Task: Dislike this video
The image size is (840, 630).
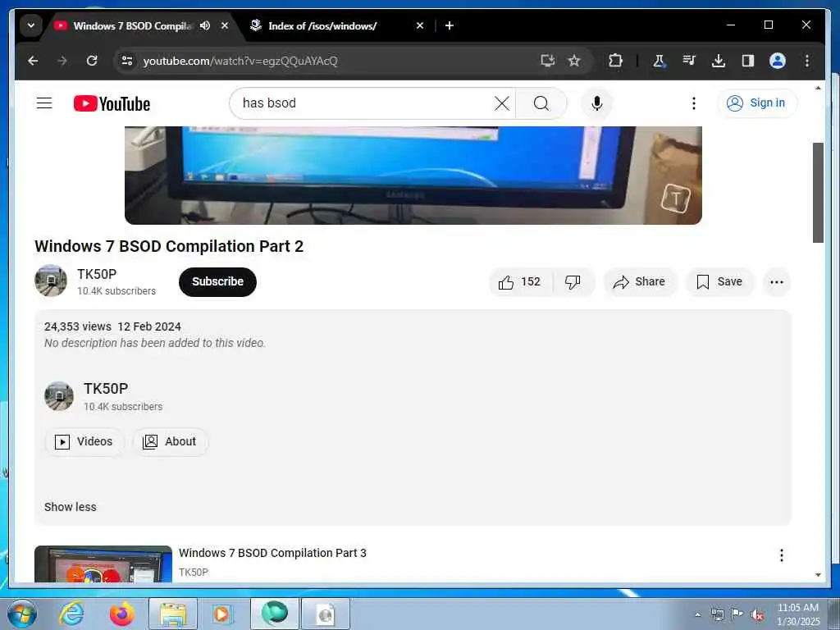Action: (573, 282)
